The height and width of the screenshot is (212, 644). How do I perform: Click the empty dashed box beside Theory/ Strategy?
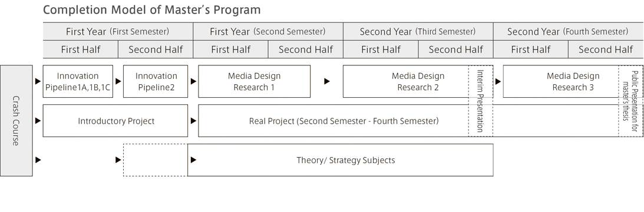(x=155, y=160)
